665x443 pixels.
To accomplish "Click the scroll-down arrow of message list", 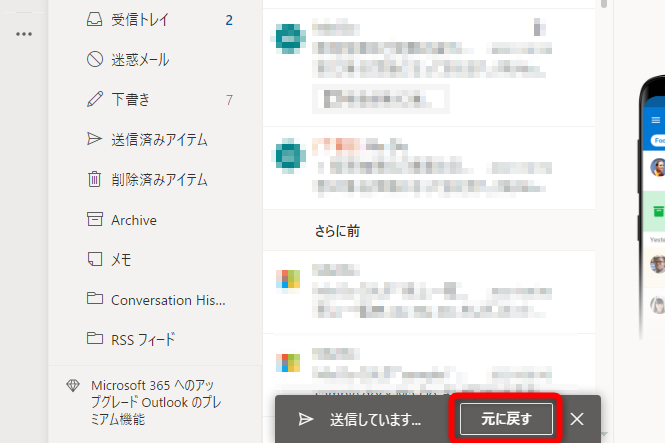I will (x=604, y=434).
